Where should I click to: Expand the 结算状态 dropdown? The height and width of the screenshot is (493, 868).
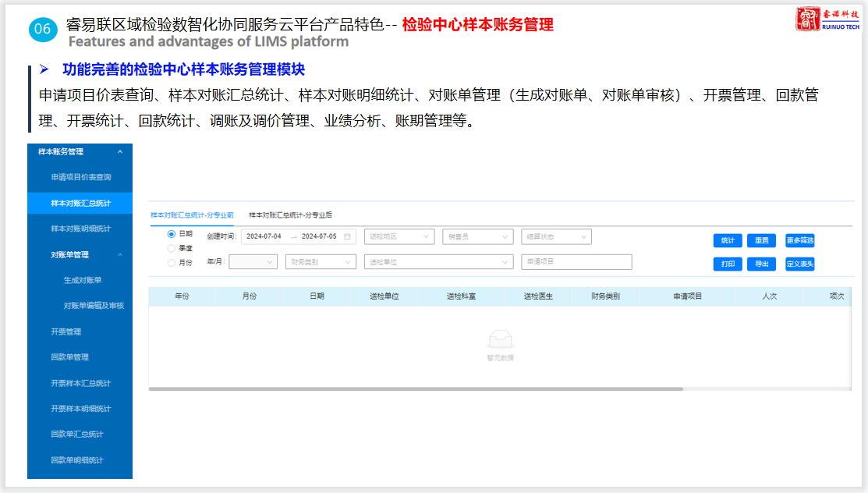[x=556, y=236]
